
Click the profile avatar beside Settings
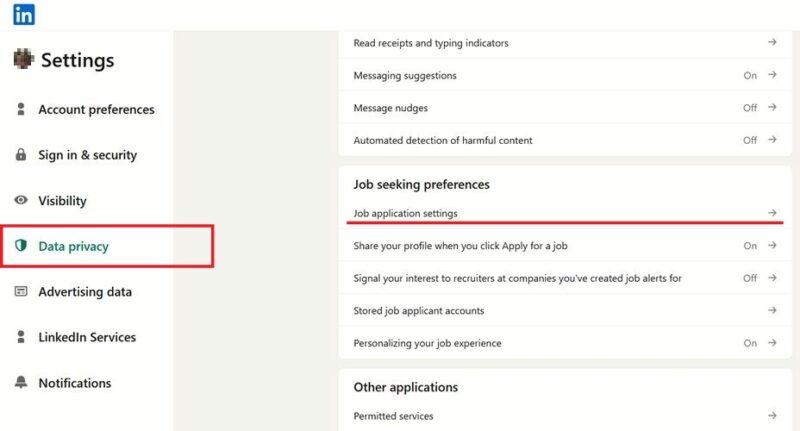(x=23, y=60)
